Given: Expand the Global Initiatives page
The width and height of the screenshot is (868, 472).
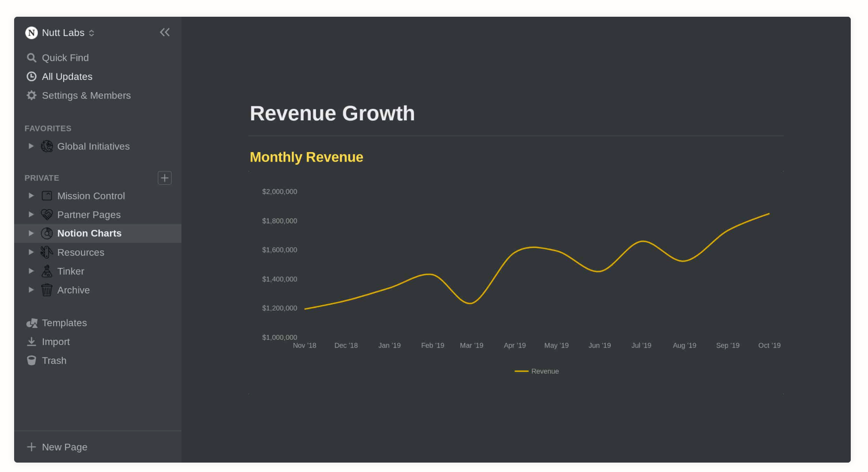Looking at the screenshot, I should click(x=31, y=147).
